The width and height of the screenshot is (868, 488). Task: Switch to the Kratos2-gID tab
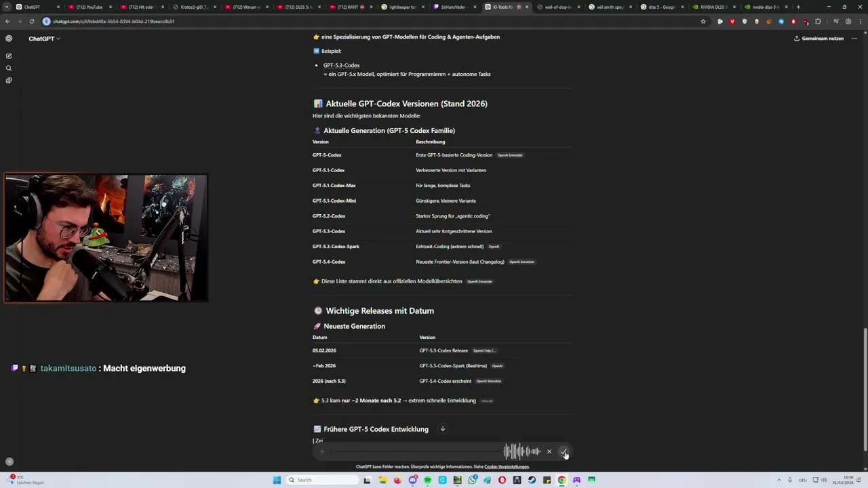tap(194, 7)
